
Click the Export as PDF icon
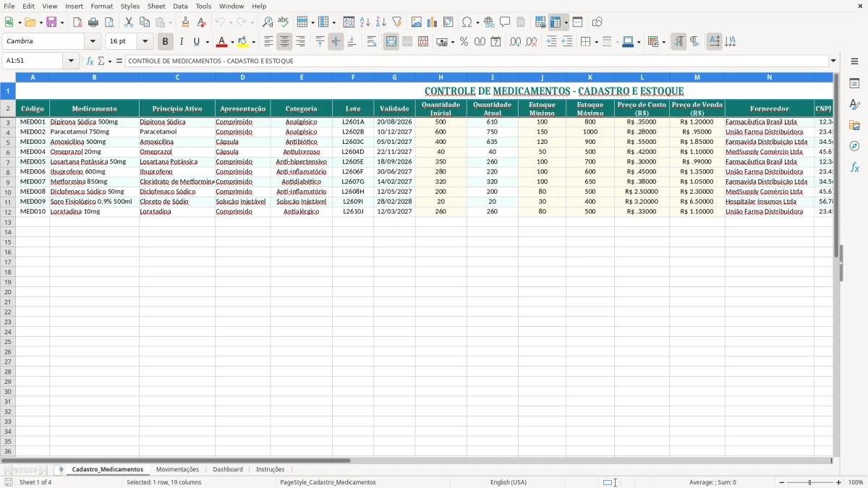coord(77,22)
